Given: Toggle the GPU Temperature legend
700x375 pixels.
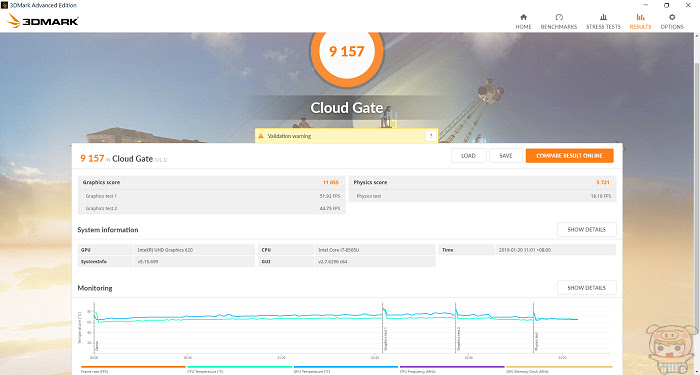Looking at the screenshot, I should coord(346,369).
